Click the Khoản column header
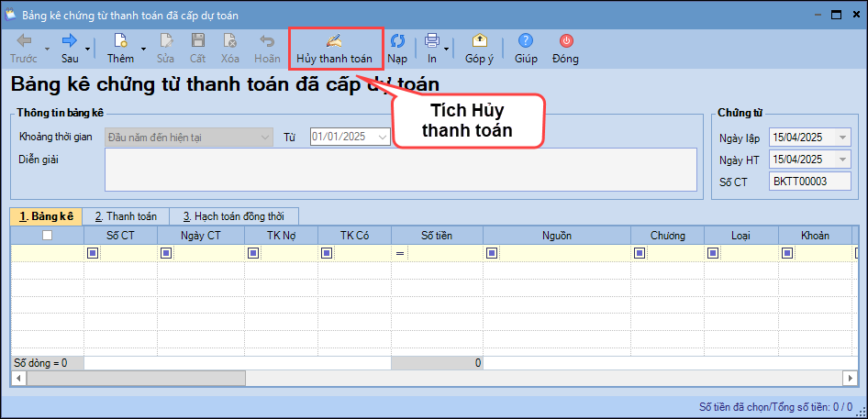 click(x=815, y=236)
